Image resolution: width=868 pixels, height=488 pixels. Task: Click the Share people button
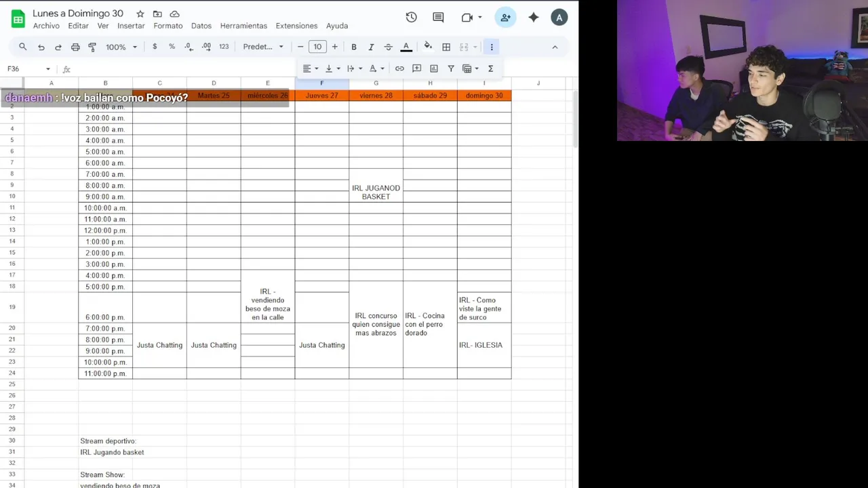click(x=505, y=18)
